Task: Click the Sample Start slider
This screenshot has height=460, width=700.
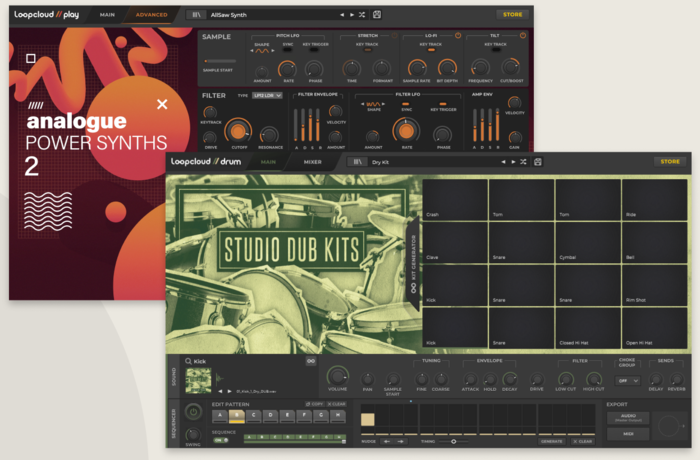Action: (x=218, y=60)
